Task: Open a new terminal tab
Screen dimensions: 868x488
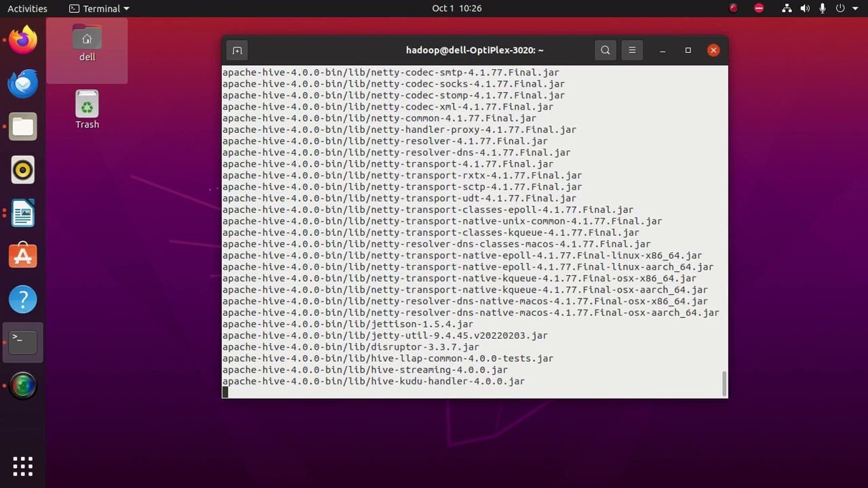Action: coord(237,50)
